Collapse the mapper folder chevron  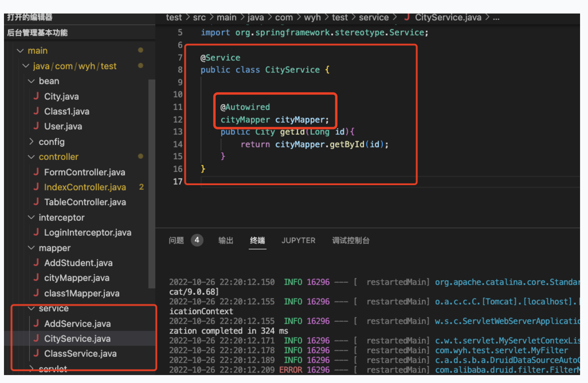coord(31,248)
